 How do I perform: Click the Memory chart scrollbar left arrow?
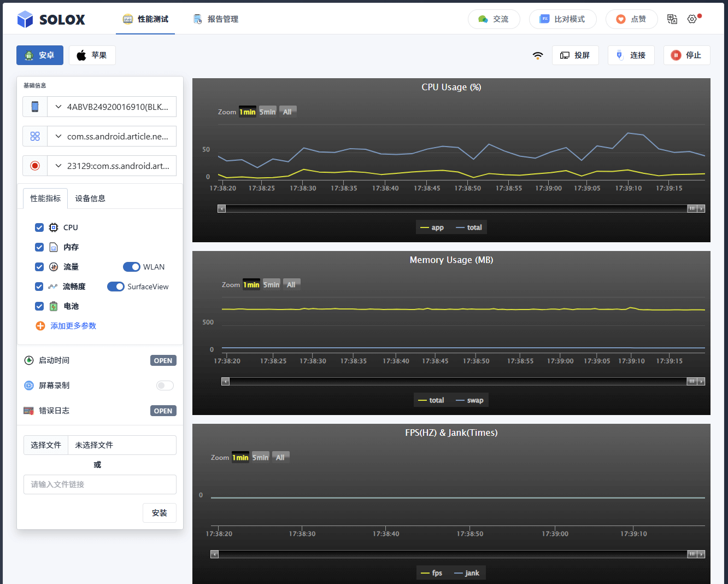point(225,381)
